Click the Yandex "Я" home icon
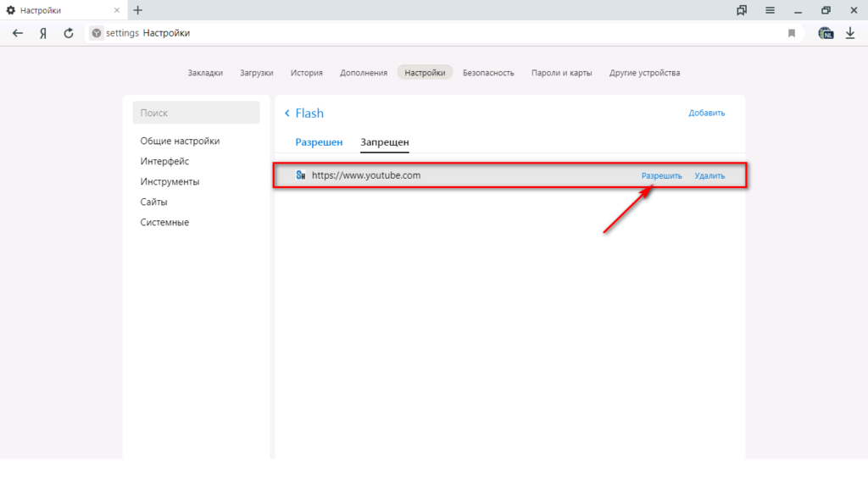 click(42, 33)
